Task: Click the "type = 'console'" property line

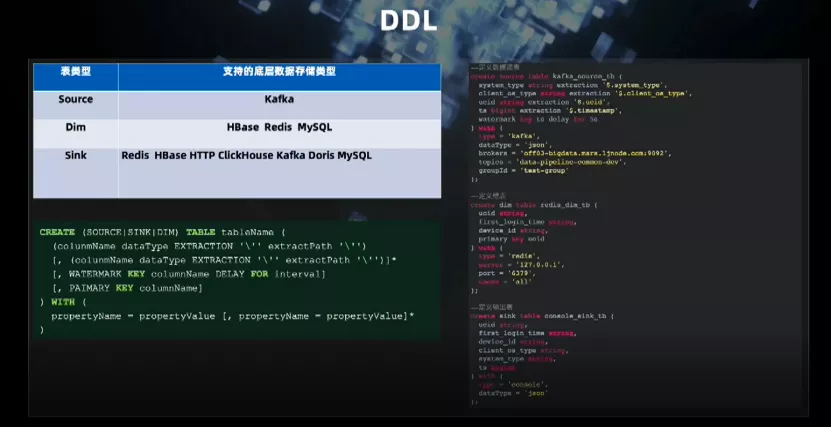Action: click(x=513, y=385)
